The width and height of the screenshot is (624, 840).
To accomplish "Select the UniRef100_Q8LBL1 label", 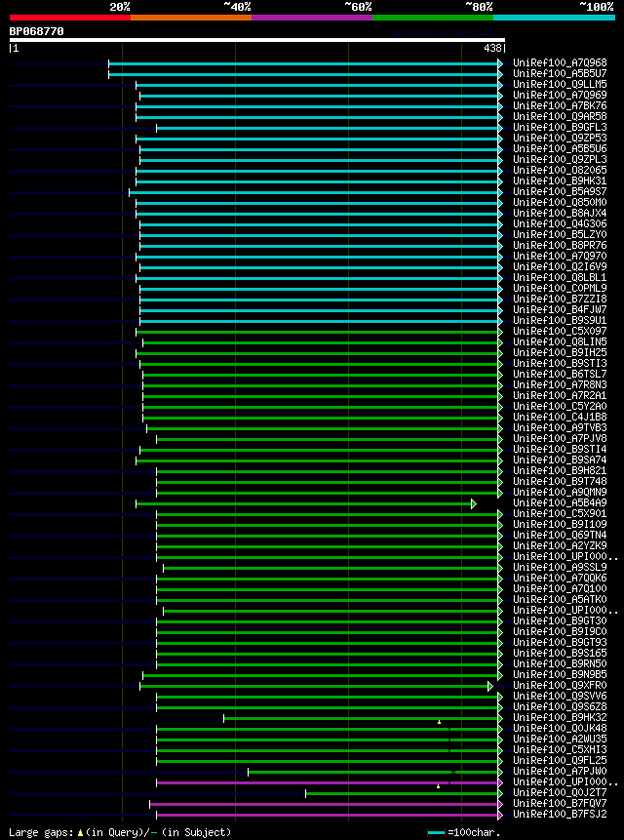I will point(560,277).
